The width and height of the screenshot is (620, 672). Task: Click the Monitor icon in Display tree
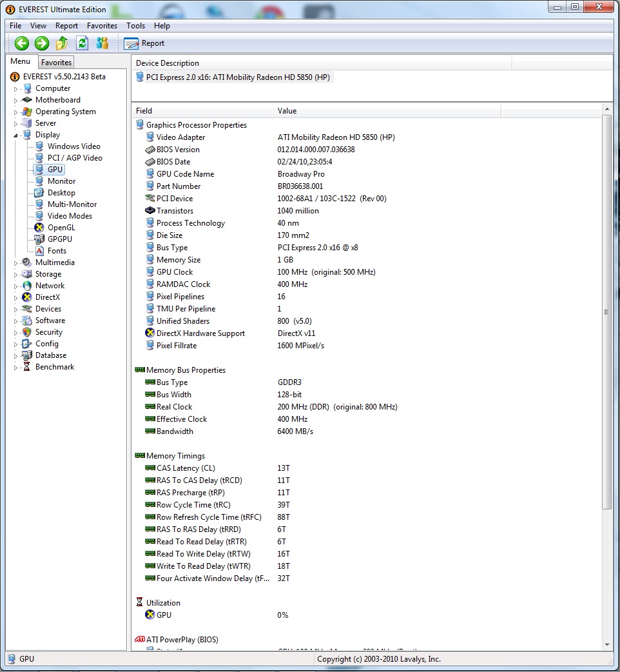click(x=39, y=181)
